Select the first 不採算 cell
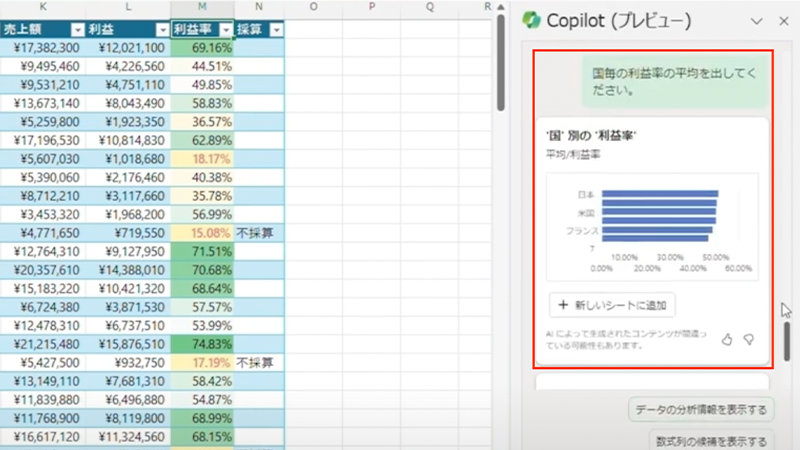Screen dimensions: 800x450 coord(259,232)
